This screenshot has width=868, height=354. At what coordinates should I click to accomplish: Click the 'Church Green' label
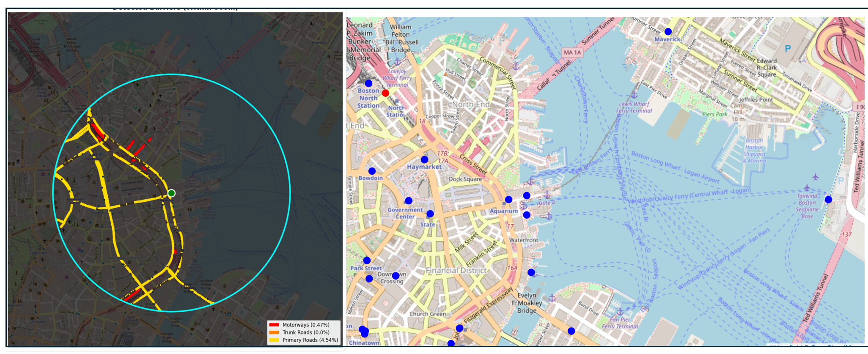tap(428, 314)
